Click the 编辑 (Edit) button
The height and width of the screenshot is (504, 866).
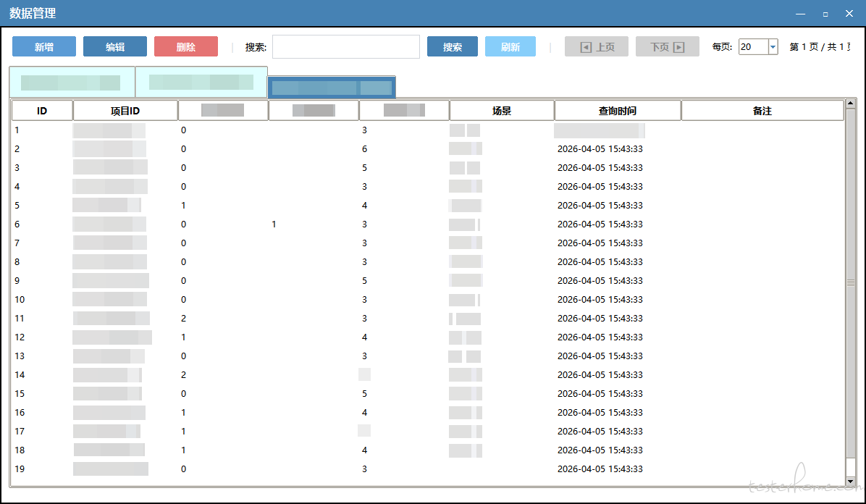(115, 47)
